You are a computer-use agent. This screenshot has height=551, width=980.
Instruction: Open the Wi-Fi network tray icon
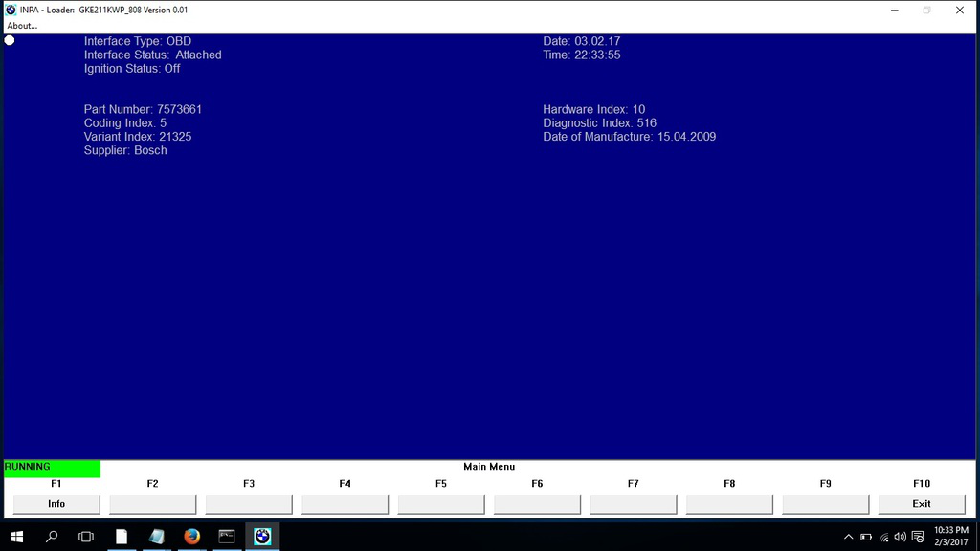(882, 537)
